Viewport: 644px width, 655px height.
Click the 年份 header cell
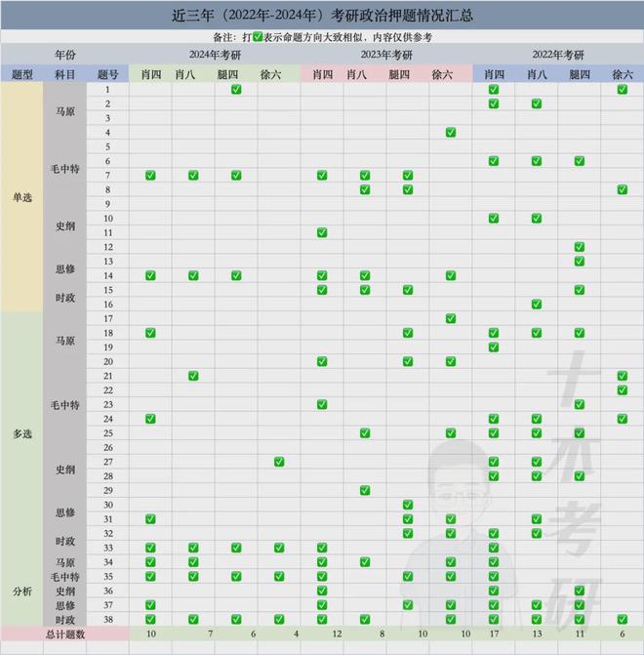point(64,55)
